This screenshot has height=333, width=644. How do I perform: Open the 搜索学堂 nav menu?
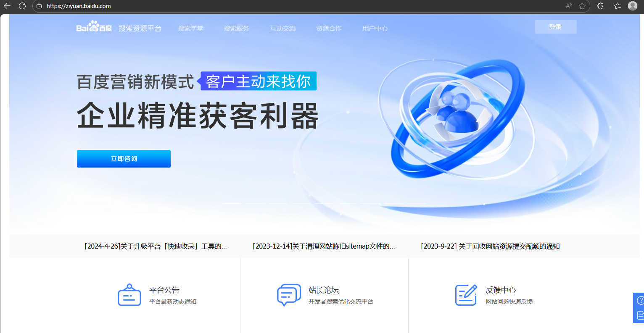[x=190, y=29]
